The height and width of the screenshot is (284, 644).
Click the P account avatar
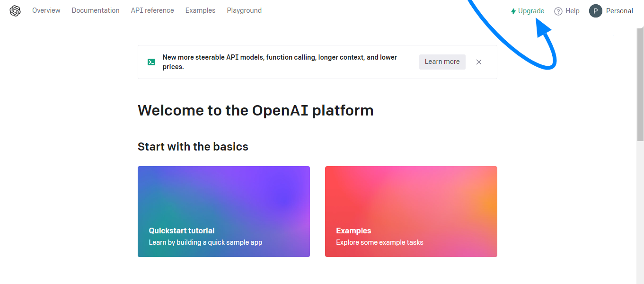tap(596, 11)
